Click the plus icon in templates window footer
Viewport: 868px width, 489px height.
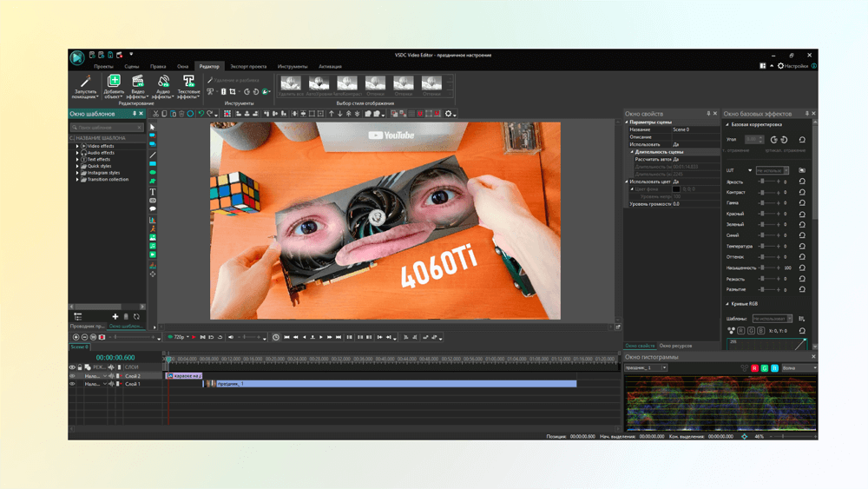(x=115, y=317)
